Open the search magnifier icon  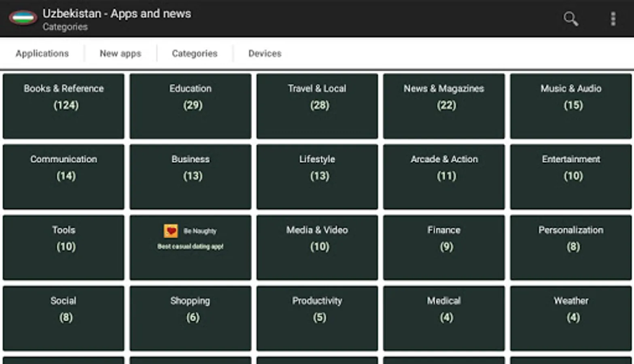[570, 19]
